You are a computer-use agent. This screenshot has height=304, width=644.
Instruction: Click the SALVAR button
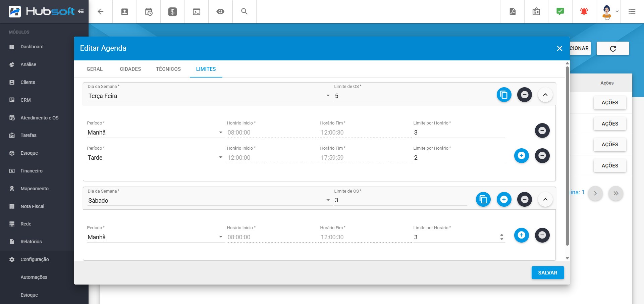coord(548,273)
